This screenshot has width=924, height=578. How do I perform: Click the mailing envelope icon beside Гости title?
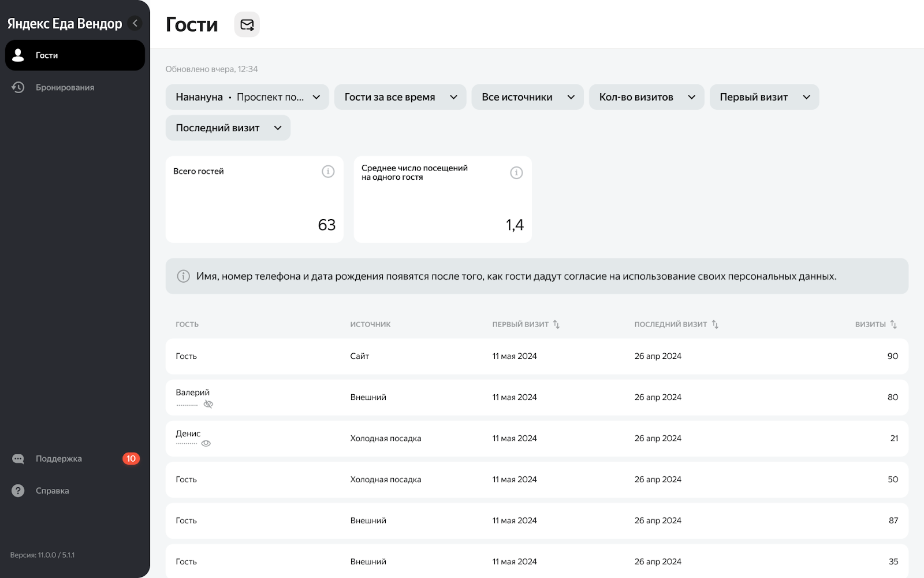point(247,24)
